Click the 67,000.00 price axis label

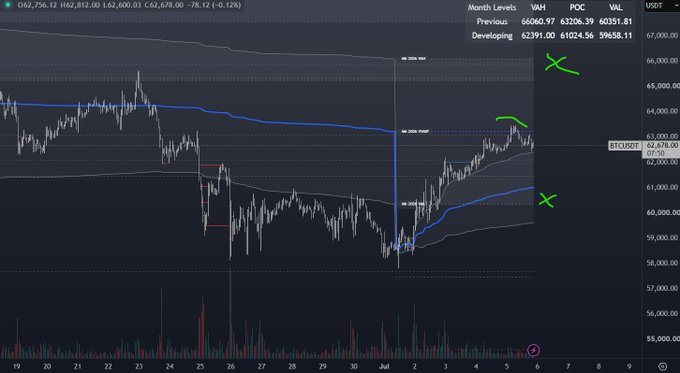(x=662, y=36)
